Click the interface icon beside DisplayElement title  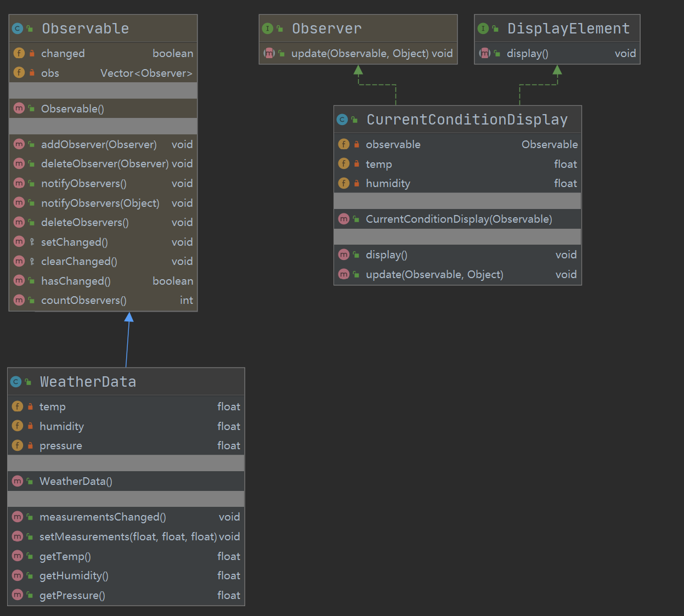pos(483,29)
